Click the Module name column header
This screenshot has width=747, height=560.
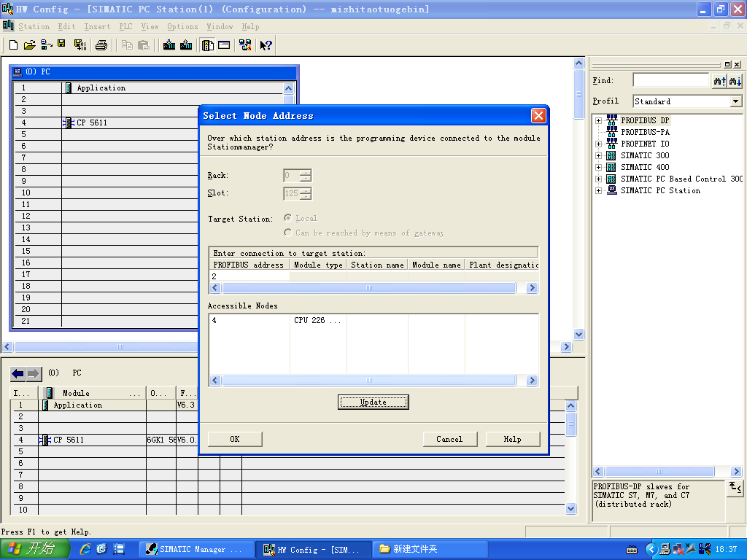(436, 265)
